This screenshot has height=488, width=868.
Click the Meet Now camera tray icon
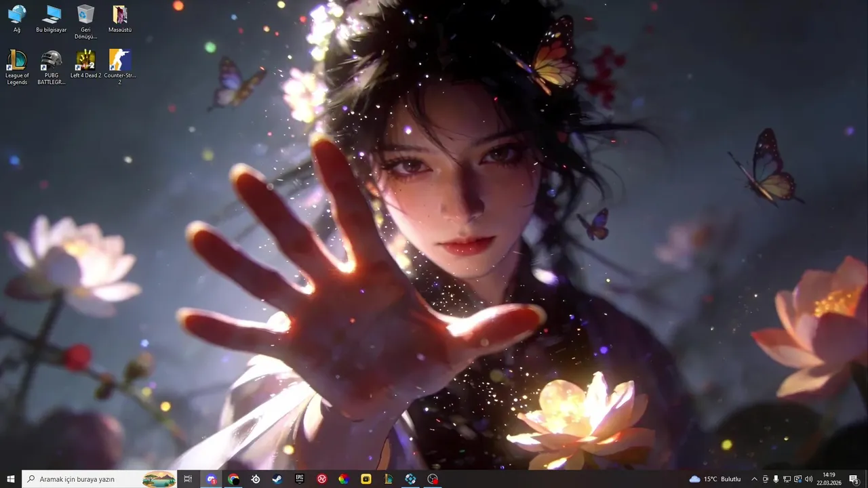[x=766, y=479]
